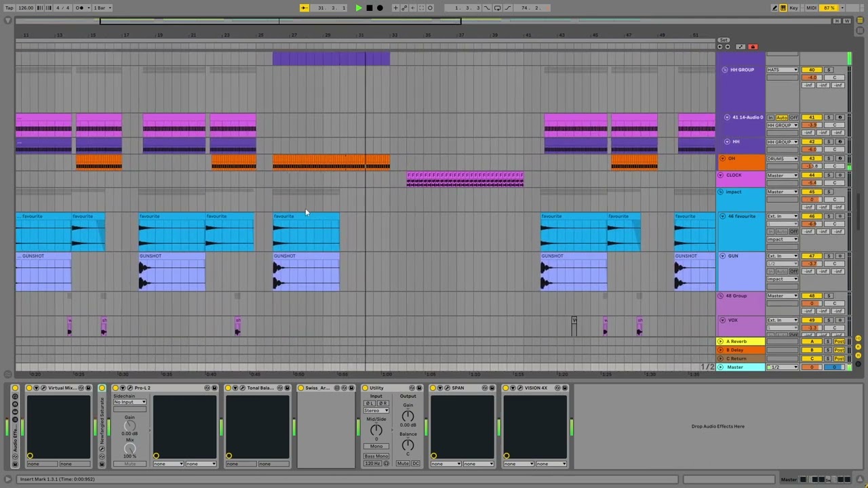Click the 126.00 tempo field

(x=26, y=7)
